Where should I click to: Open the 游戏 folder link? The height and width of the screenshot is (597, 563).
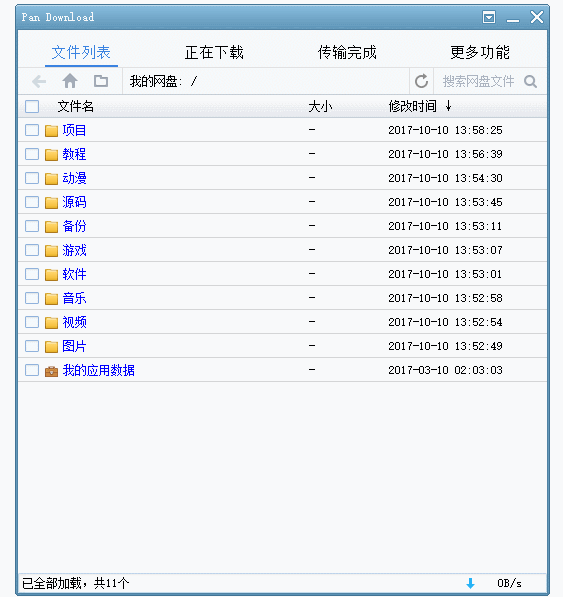pyautogui.click(x=74, y=250)
